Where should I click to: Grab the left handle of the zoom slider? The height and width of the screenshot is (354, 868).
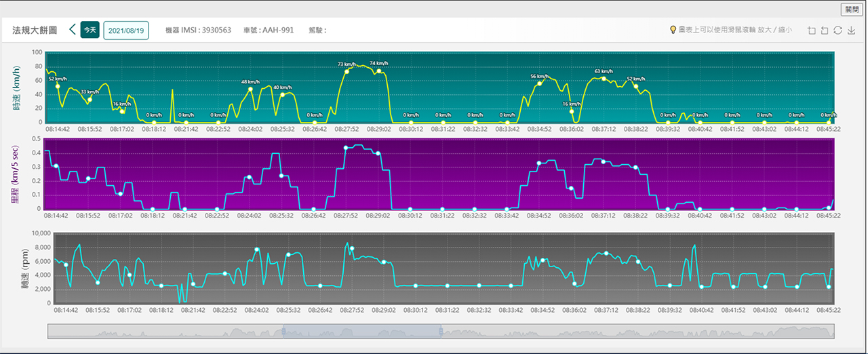[x=283, y=331]
